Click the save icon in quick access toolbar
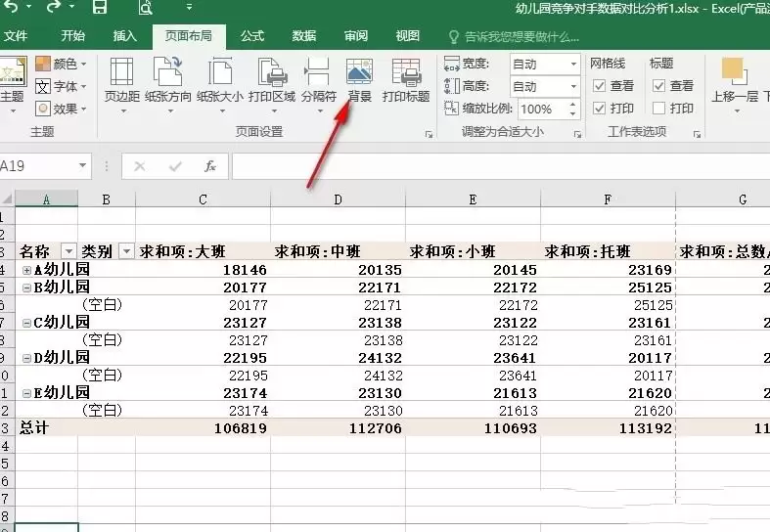Image resolution: width=770 pixels, height=532 pixels. point(100,7)
